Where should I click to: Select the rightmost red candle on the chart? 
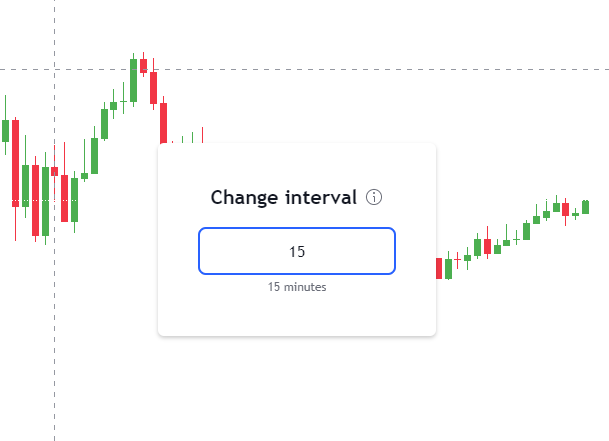pos(565,209)
